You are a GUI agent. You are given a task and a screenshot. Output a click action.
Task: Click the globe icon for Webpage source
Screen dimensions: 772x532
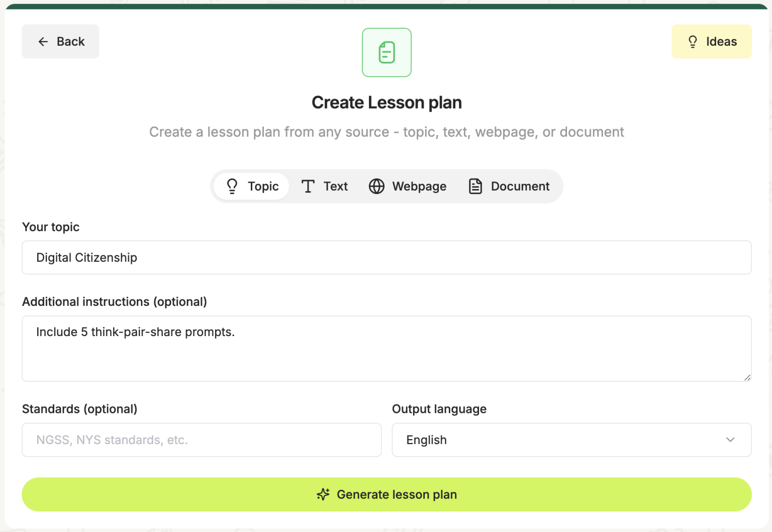[376, 186]
